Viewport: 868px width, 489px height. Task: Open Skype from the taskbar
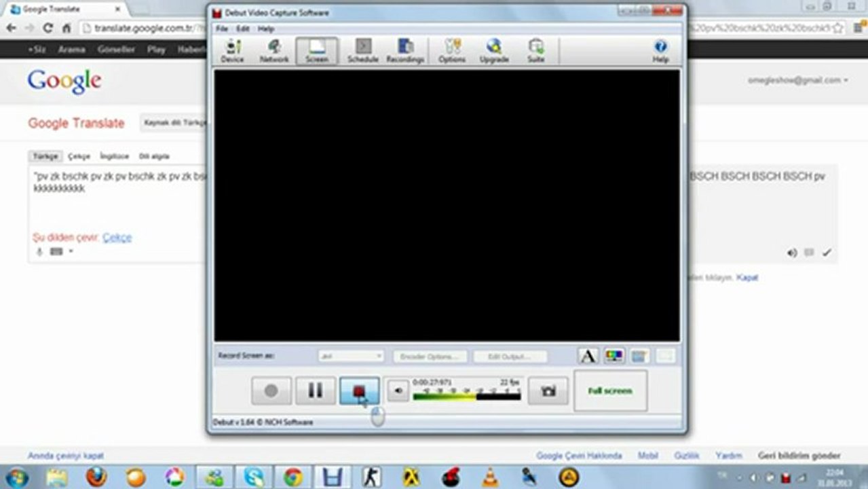(x=254, y=477)
